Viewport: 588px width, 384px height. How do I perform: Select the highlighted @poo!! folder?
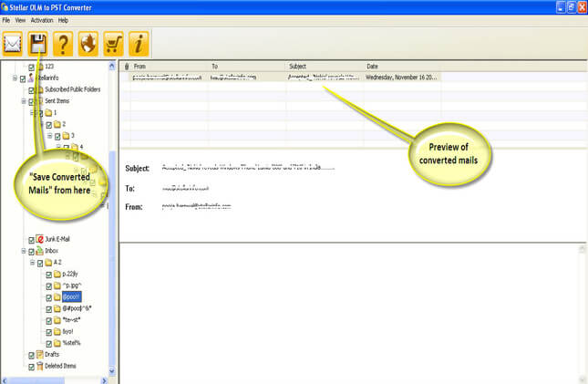coord(71,297)
